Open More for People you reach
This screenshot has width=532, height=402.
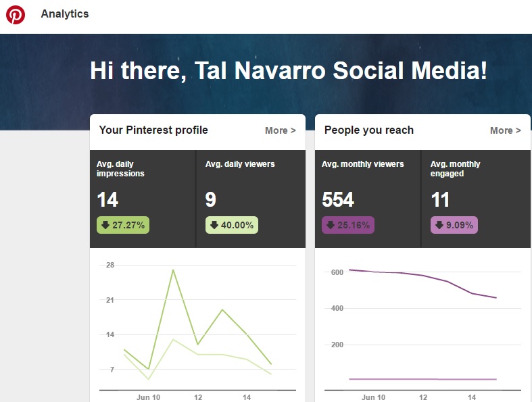505,130
